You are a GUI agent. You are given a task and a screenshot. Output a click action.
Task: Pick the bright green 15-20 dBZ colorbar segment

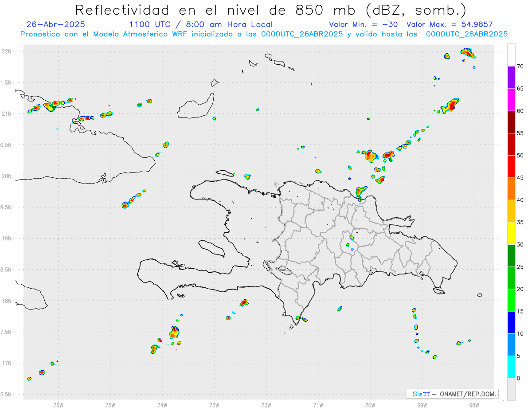[511, 300]
